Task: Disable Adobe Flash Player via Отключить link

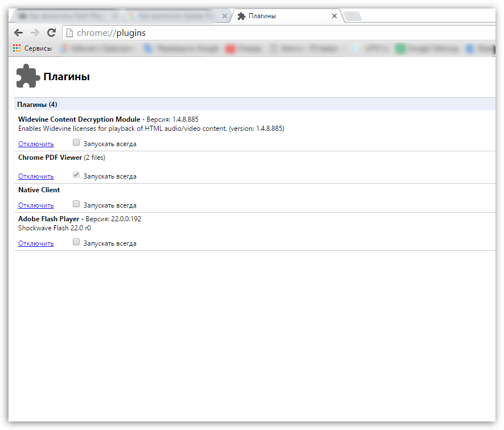Action: 36,243
